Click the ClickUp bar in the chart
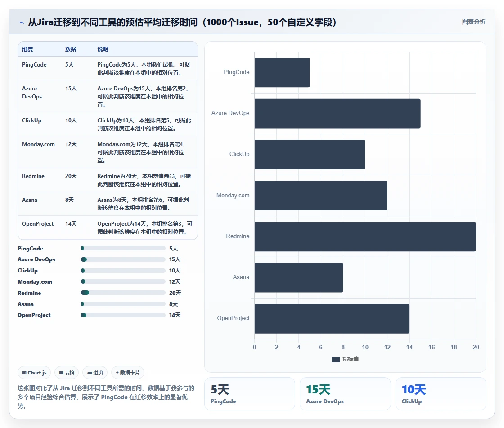 (310, 155)
